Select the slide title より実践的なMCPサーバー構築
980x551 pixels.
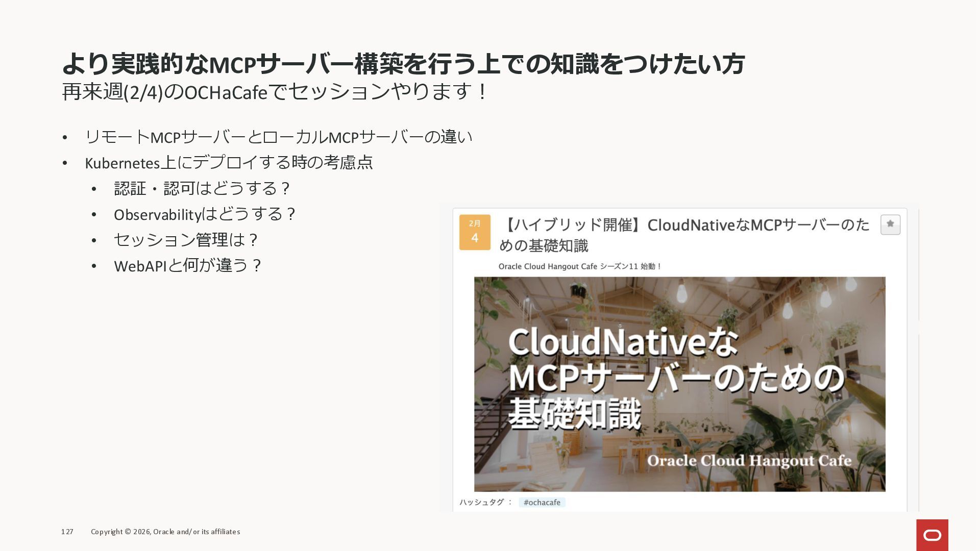coord(403,64)
